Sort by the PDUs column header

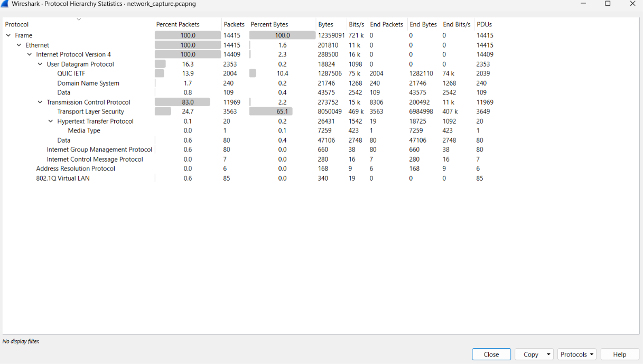(484, 24)
